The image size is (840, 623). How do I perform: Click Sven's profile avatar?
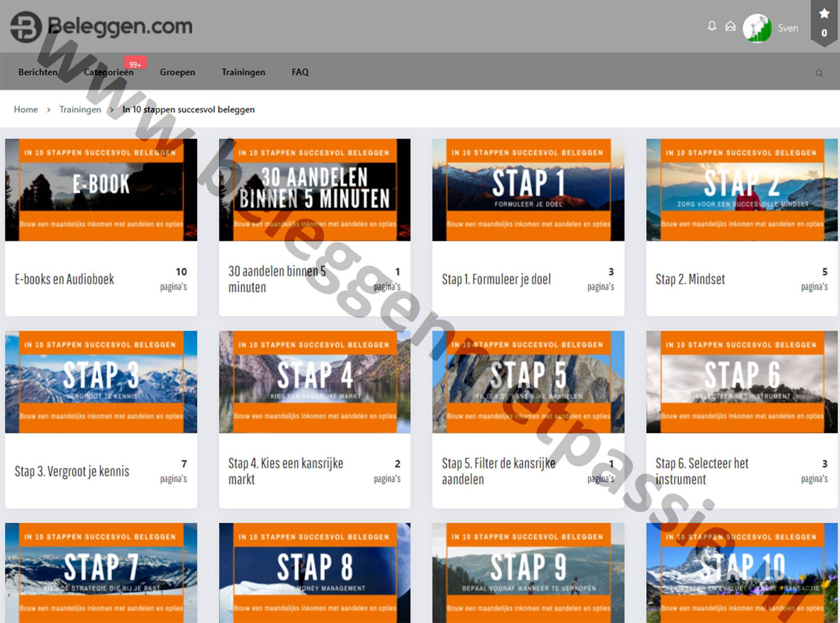757,28
